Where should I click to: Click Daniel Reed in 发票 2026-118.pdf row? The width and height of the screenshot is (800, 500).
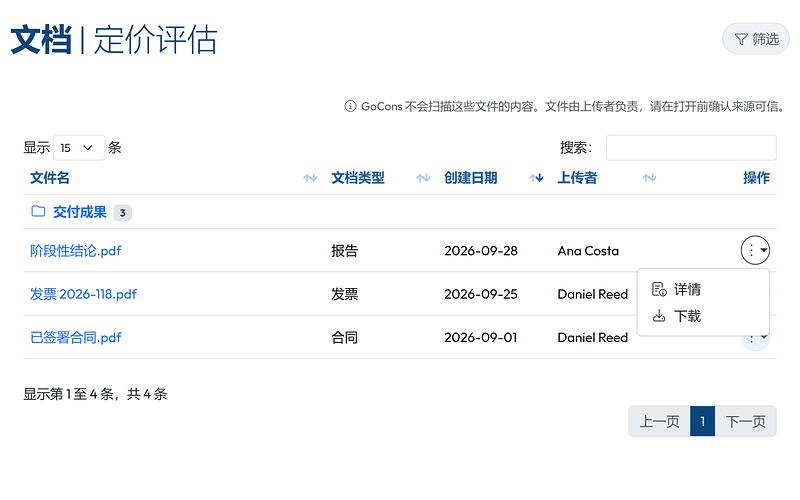click(x=592, y=294)
